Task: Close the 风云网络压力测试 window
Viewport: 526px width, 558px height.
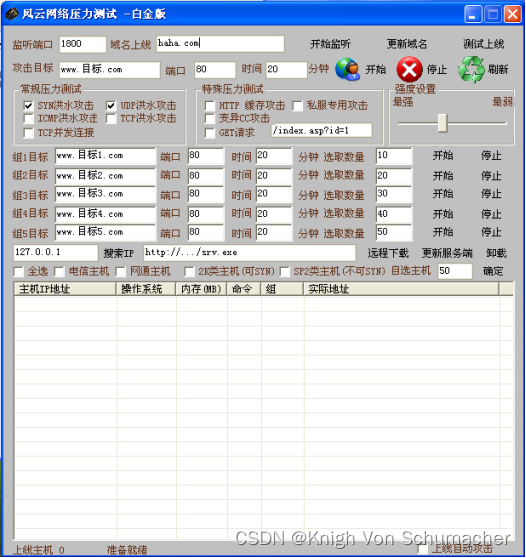Action: (512, 15)
